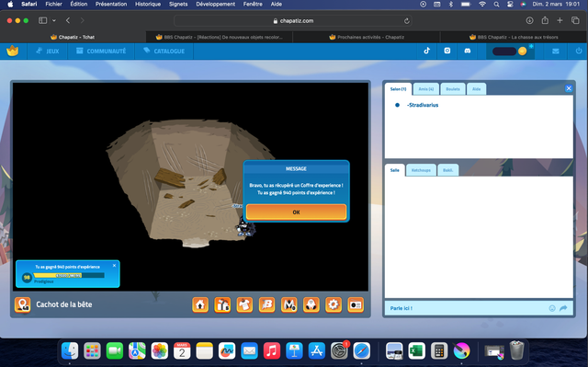This screenshot has width=588, height=367.
Task: Open Safari downloads icon
Action: (529, 20)
